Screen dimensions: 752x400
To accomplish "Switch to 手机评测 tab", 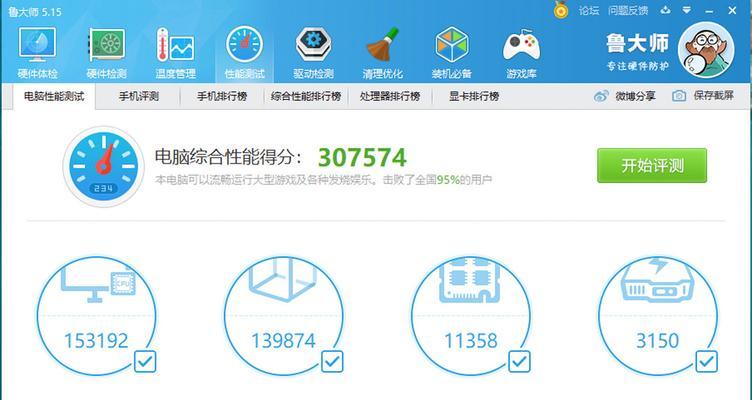I will click(x=139, y=96).
